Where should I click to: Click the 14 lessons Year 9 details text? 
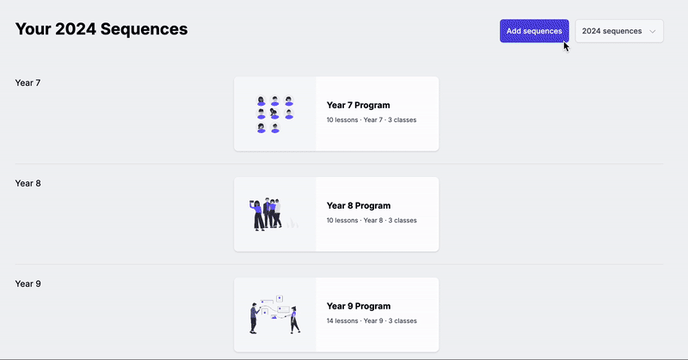pos(371,321)
